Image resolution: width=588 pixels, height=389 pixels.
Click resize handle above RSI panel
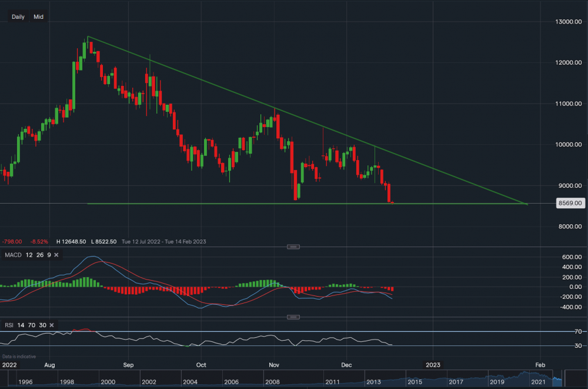tap(293, 317)
